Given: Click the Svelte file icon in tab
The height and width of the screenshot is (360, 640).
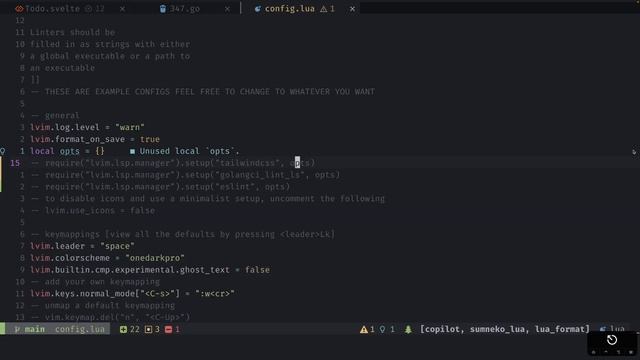Looking at the screenshot, I should (x=19, y=9).
